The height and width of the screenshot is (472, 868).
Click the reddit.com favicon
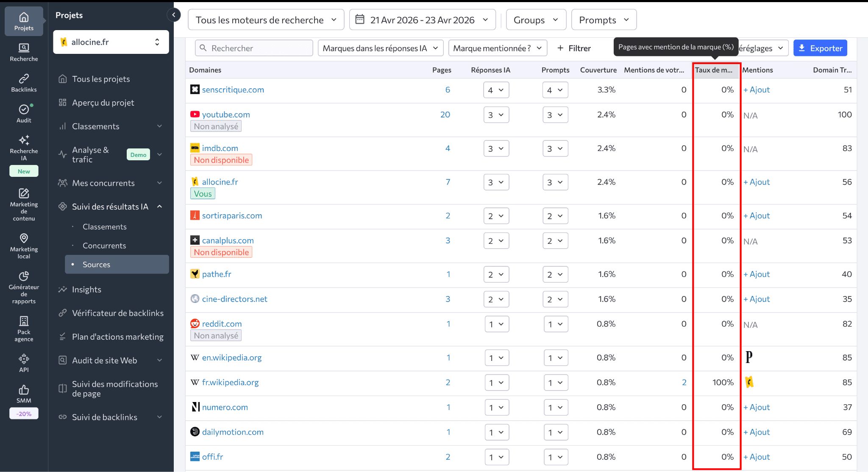click(195, 324)
